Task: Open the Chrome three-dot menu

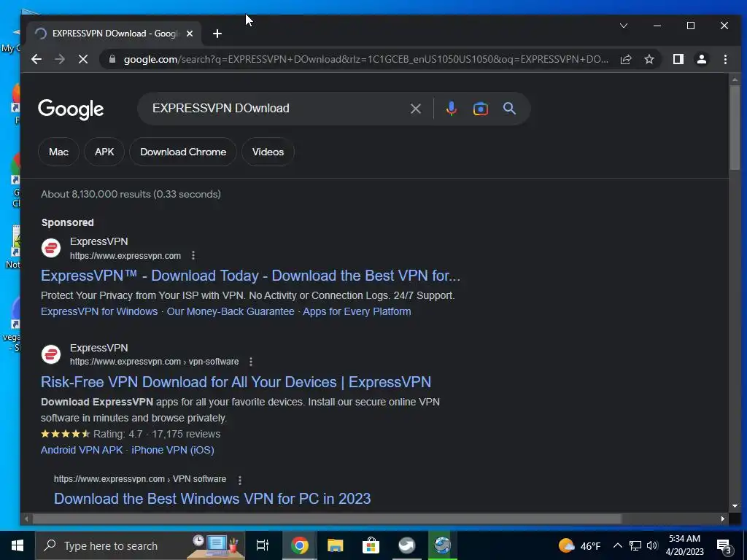Action: [x=725, y=59]
